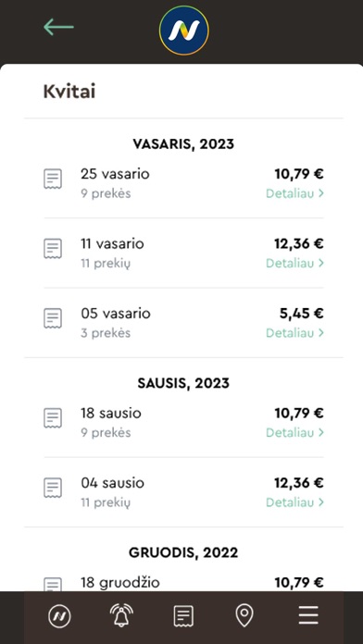This screenshot has width=363, height=644.
Task: Tap receipt icon for 18 sausio
Action: (x=53, y=417)
